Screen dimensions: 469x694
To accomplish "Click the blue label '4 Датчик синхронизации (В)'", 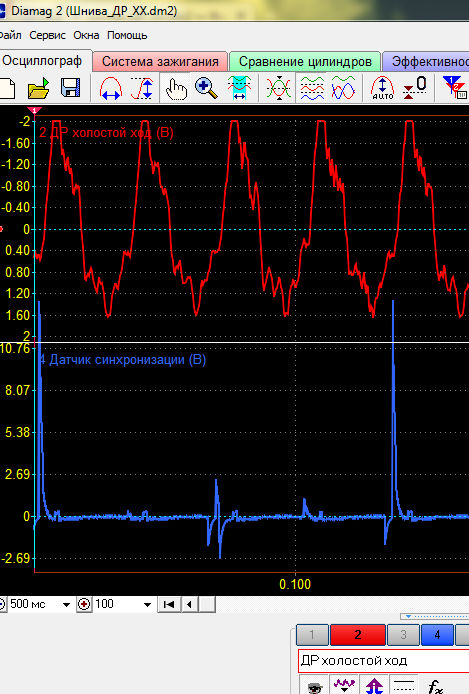I will click(x=123, y=359).
